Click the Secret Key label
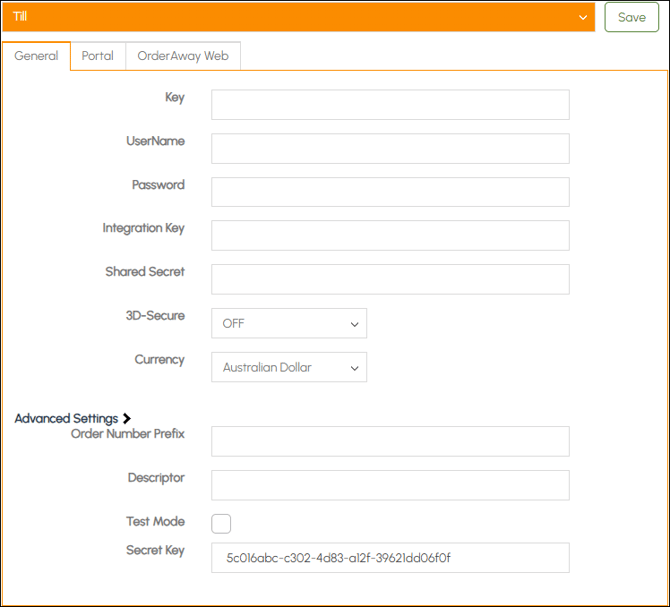This screenshot has width=670, height=607. (156, 550)
